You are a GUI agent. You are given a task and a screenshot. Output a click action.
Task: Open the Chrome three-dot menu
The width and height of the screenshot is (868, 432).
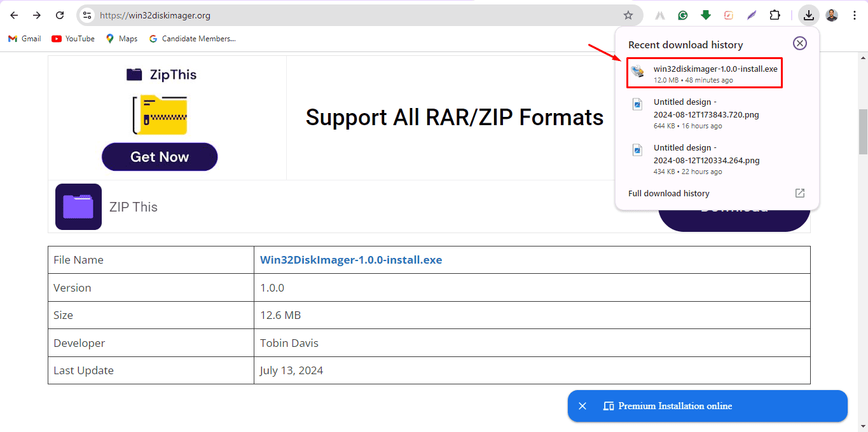tap(854, 15)
